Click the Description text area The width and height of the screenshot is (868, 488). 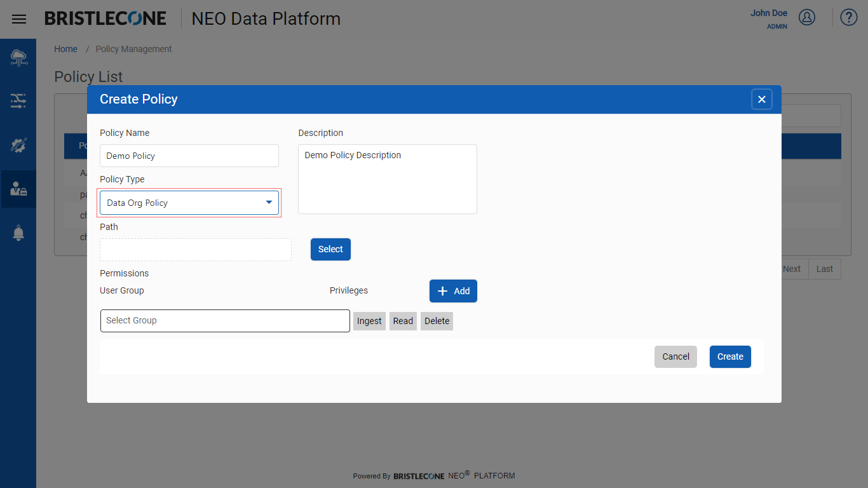point(388,179)
